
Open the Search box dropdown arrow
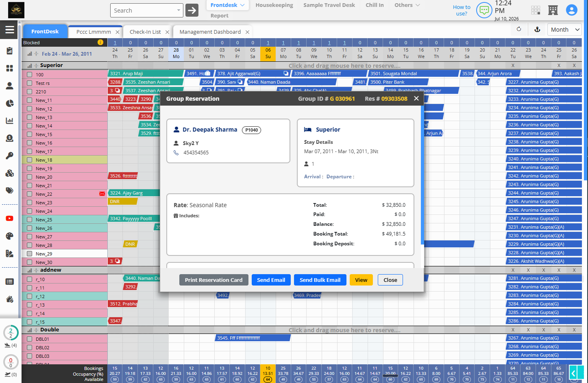pyautogui.click(x=179, y=10)
